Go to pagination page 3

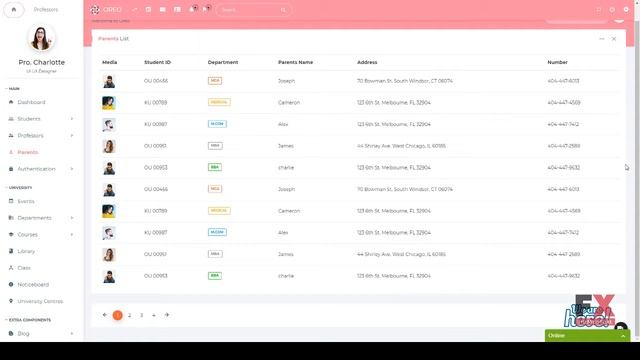click(142, 315)
